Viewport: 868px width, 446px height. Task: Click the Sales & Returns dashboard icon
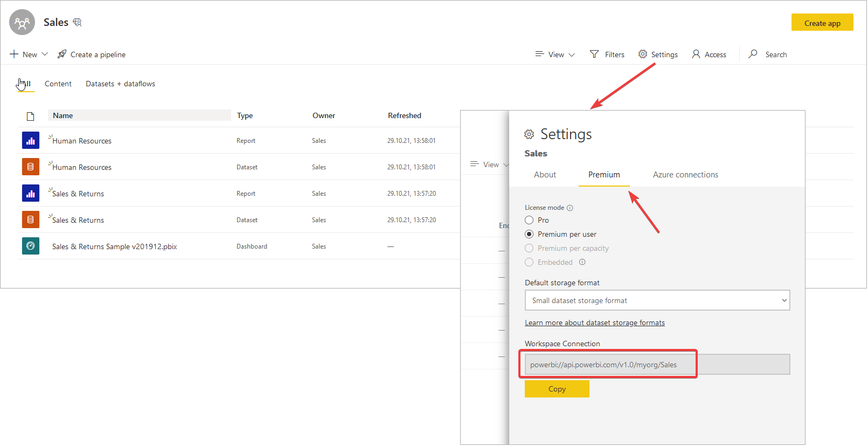31,246
